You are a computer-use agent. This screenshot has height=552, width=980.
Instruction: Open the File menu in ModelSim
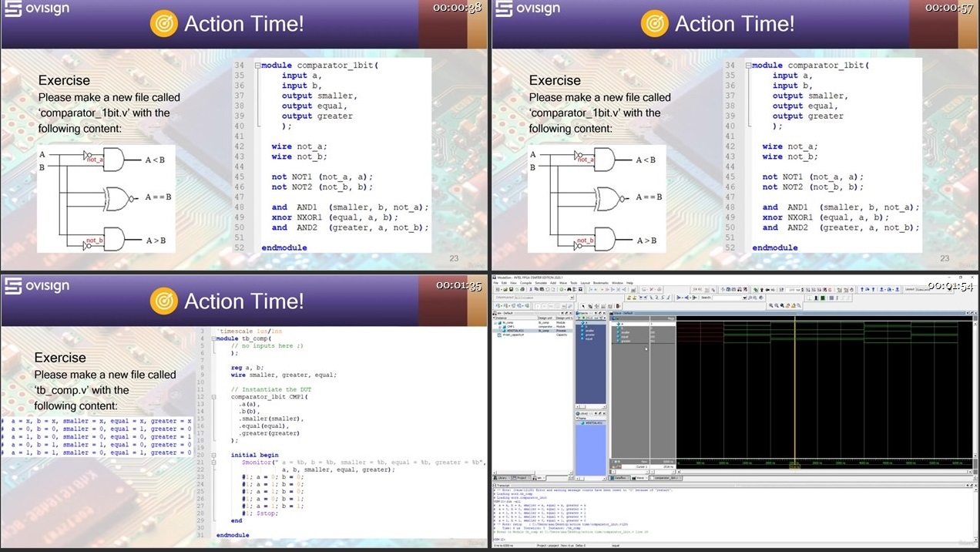[495, 283]
